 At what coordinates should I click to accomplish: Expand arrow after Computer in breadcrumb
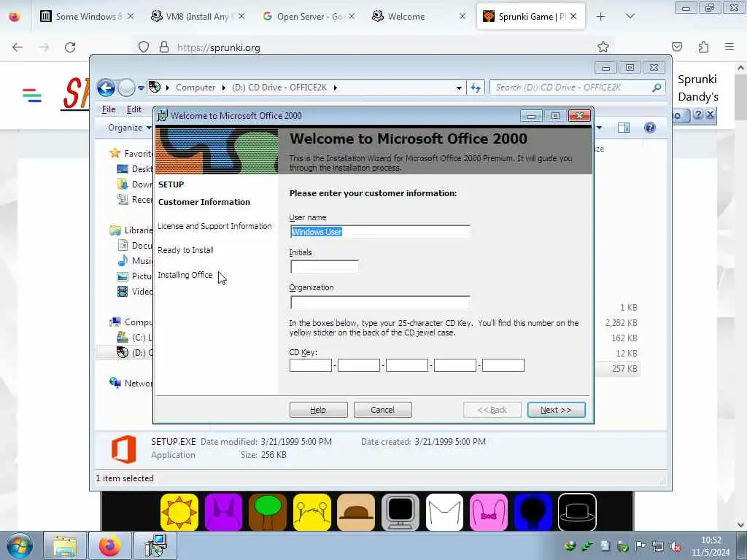tap(223, 87)
